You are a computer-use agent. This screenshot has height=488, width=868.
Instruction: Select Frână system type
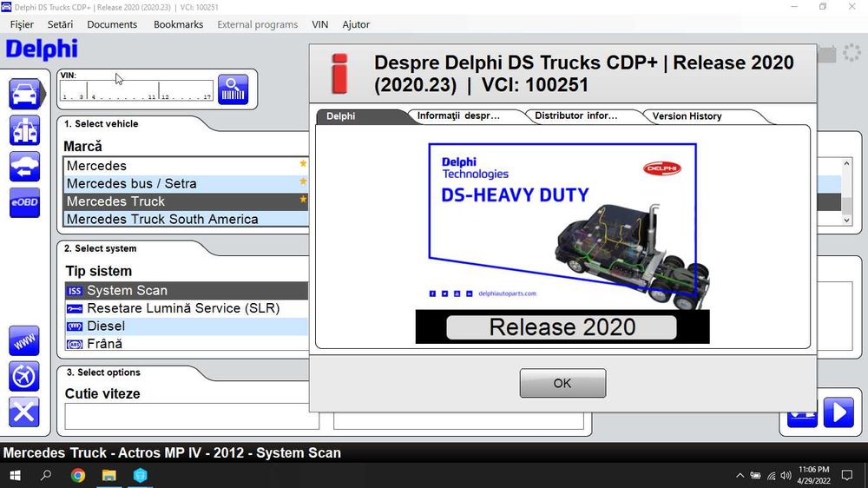coord(187,344)
